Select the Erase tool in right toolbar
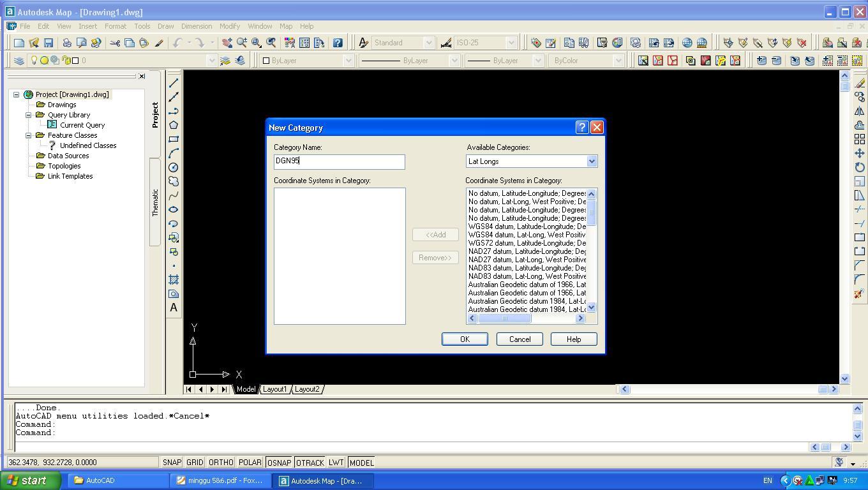 [860, 83]
